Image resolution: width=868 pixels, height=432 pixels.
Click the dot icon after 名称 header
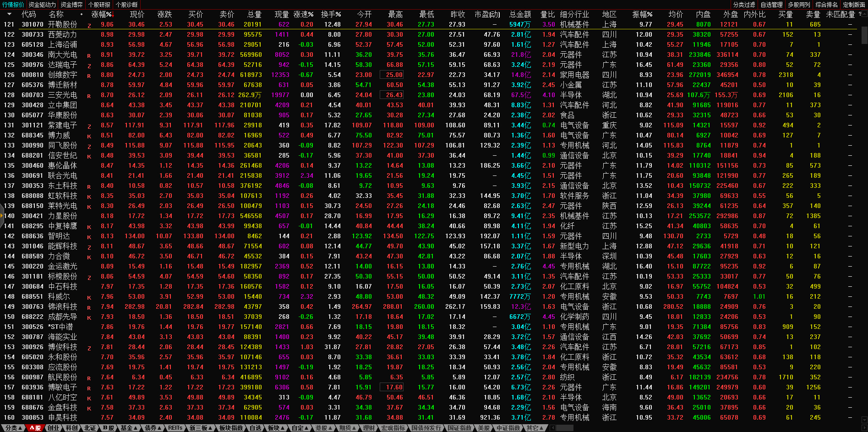pyautogui.click(x=82, y=15)
